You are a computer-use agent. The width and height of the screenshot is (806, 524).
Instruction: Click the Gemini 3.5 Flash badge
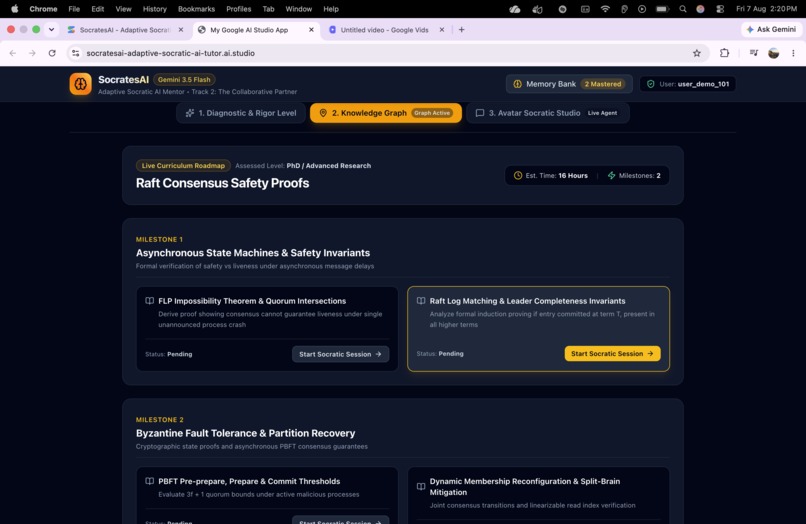click(184, 80)
